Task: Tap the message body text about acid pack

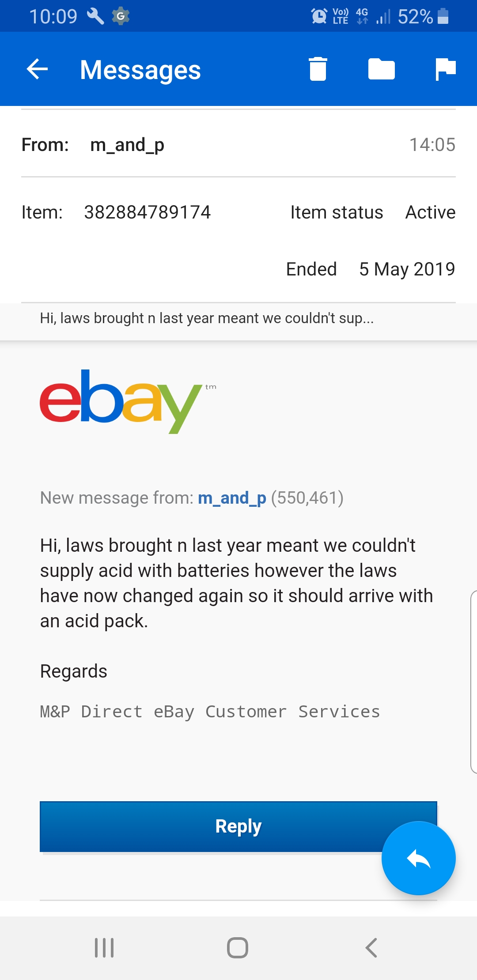Action: point(236,583)
